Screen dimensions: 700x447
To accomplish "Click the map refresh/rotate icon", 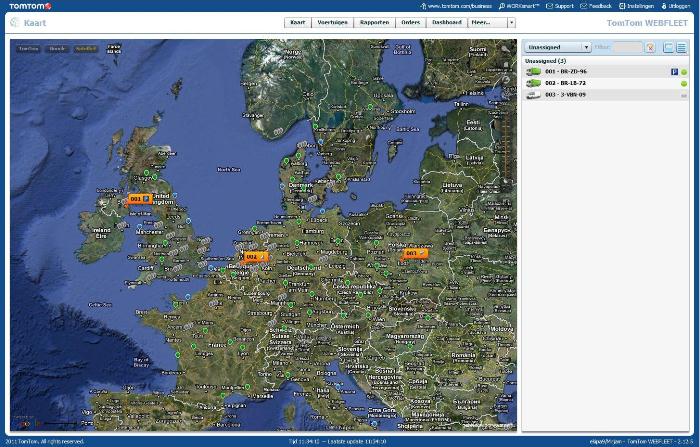I will [506, 79].
